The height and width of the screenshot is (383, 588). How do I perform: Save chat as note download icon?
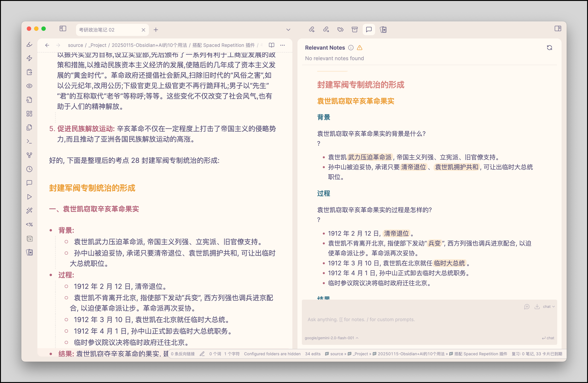coord(537,307)
